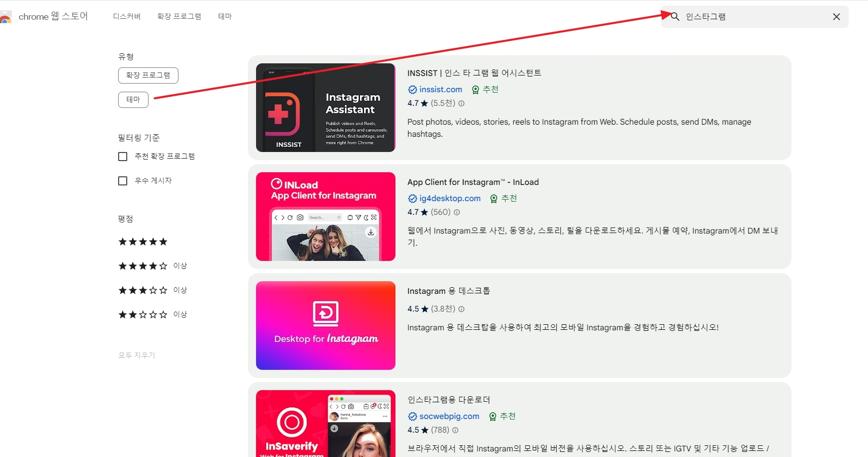Enable the 우수 게시자 checkbox

pyautogui.click(x=123, y=181)
